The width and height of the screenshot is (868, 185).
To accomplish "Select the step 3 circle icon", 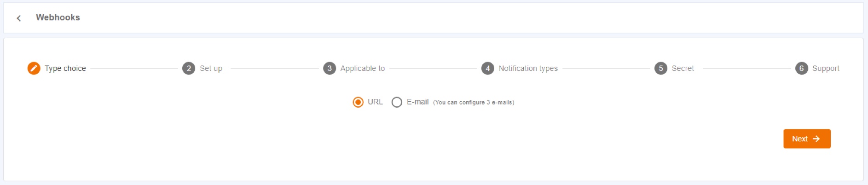I will [330, 68].
